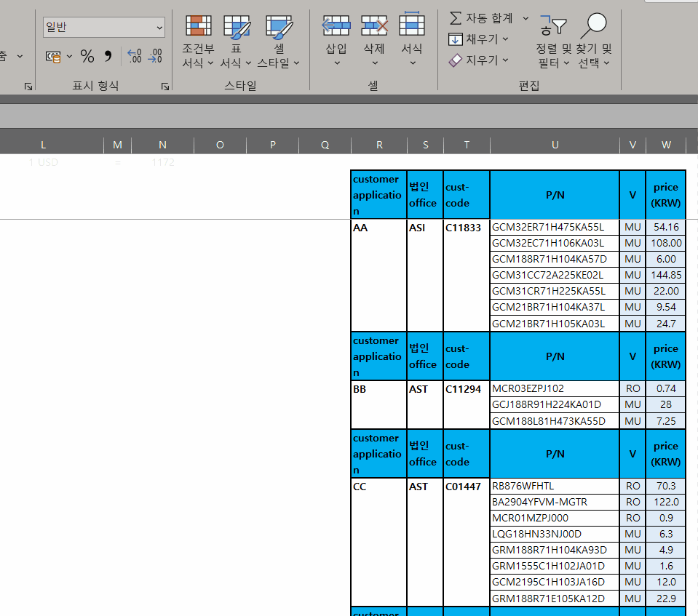
Task: Click the Delete cells (삭제) icon
Action: 374,25
